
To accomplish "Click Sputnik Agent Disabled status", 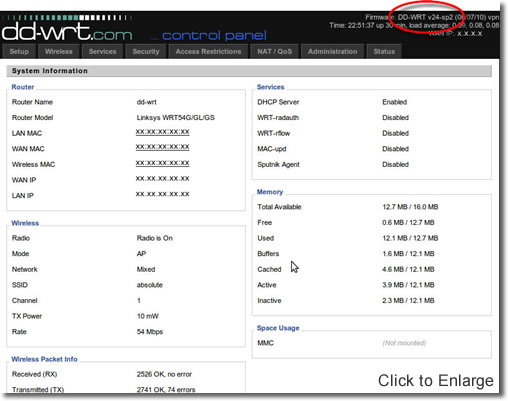I will tap(395, 165).
